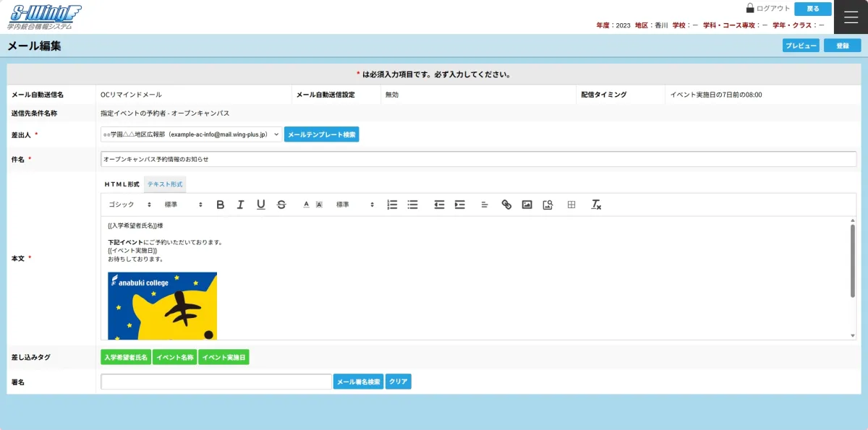Open the text alignment dropdown
This screenshot has height=430, width=868.
pyautogui.click(x=485, y=205)
